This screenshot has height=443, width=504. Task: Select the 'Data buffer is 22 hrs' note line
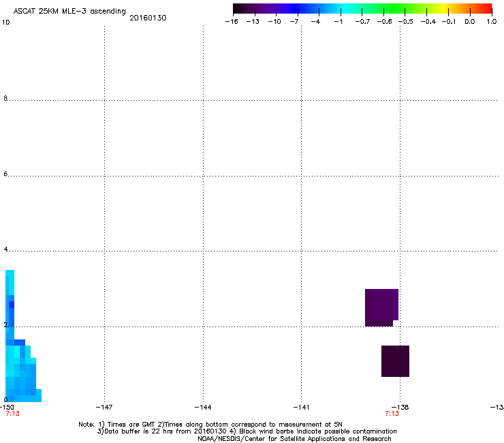click(247, 431)
